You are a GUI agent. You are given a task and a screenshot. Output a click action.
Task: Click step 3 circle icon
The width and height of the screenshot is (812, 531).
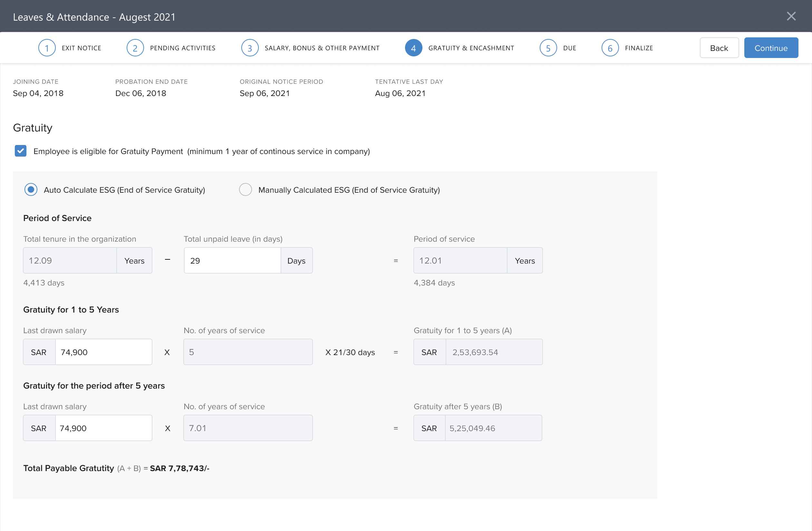(250, 48)
